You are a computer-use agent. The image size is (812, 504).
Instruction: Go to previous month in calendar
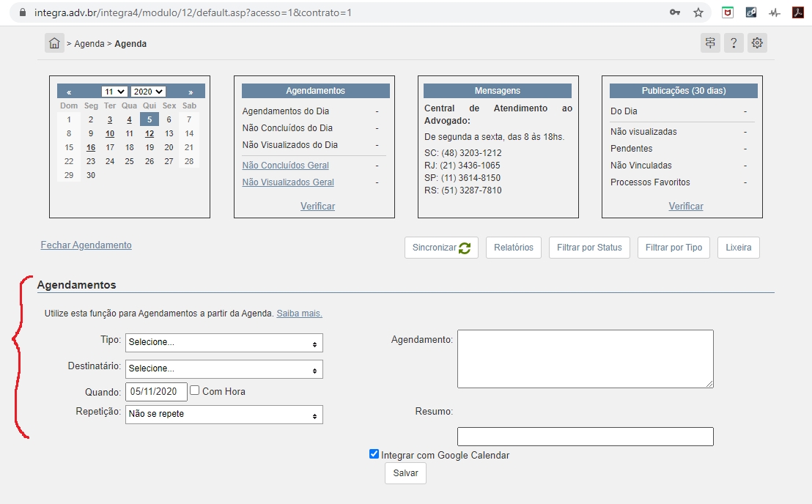[x=69, y=92]
